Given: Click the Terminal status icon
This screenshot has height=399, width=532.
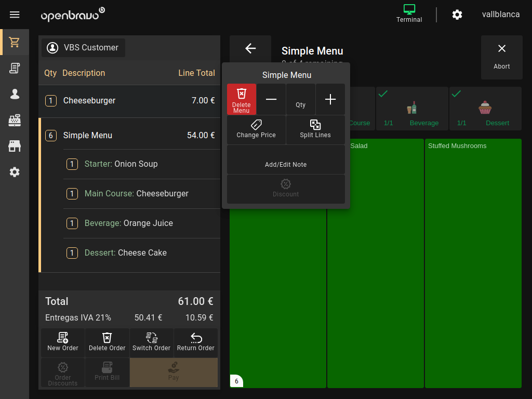Looking at the screenshot, I should coord(409,14).
